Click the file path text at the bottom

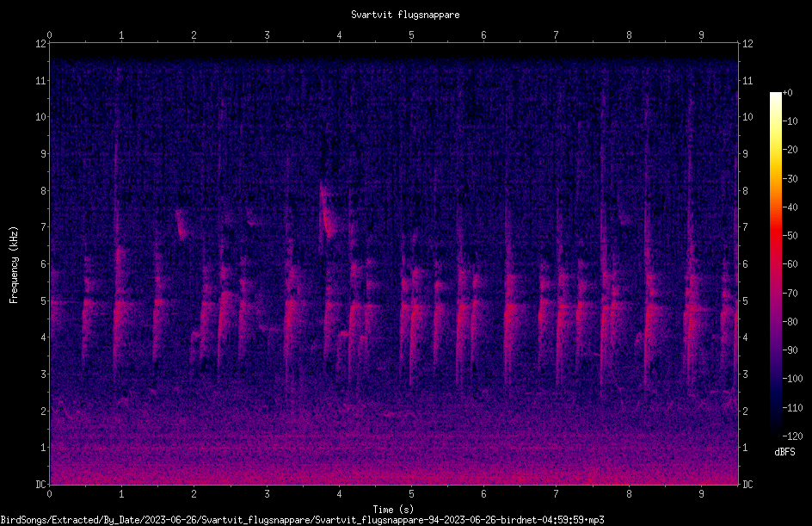coord(303,520)
